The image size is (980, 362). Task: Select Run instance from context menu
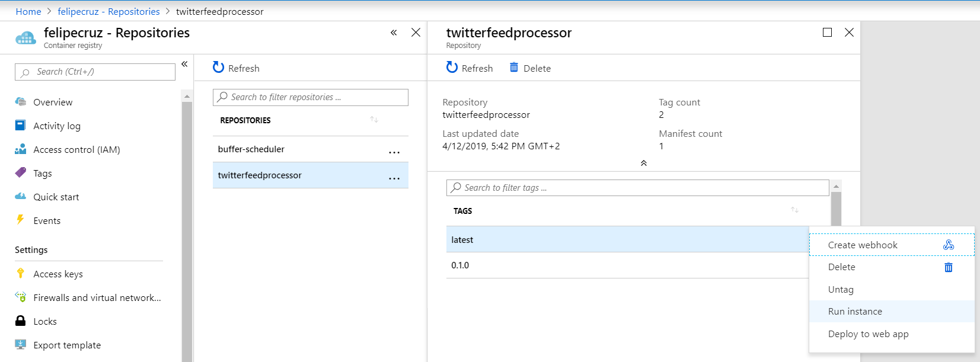tap(855, 312)
